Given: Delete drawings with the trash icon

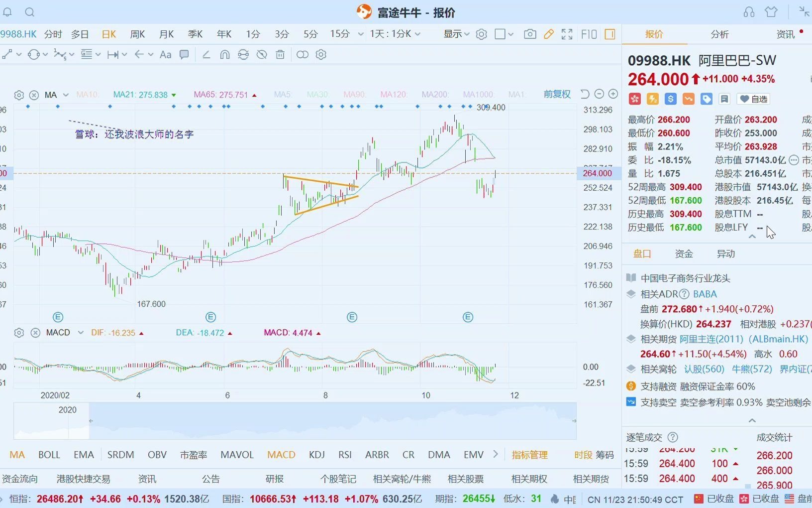Looking at the screenshot, I should (x=281, y=54).
